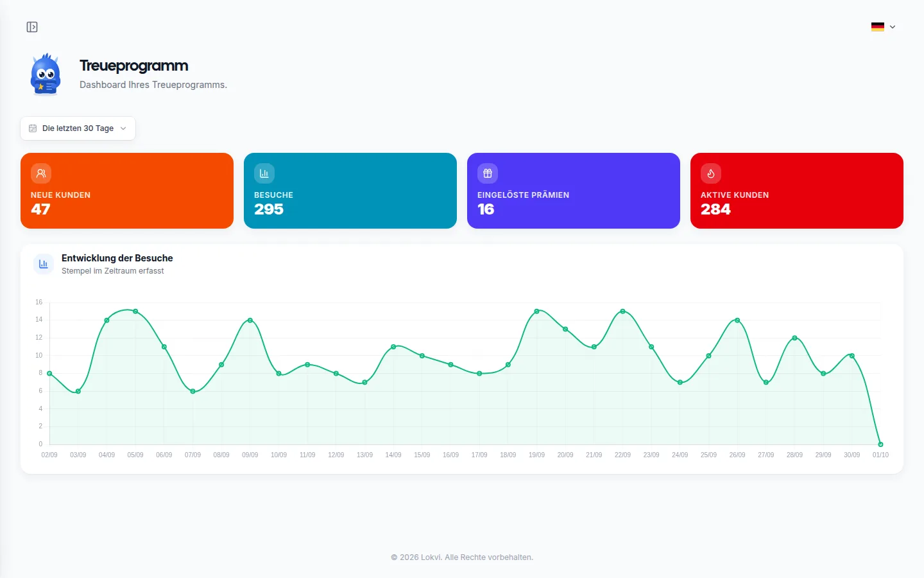Click the 'Treueprogramm' page heading
Viewport: 924px width, 578px height.
[134, 66]
